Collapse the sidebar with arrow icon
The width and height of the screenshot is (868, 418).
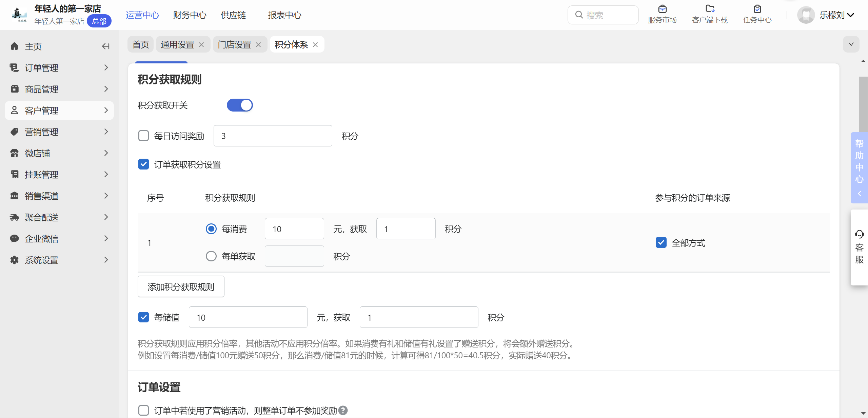tap(106, 46)
